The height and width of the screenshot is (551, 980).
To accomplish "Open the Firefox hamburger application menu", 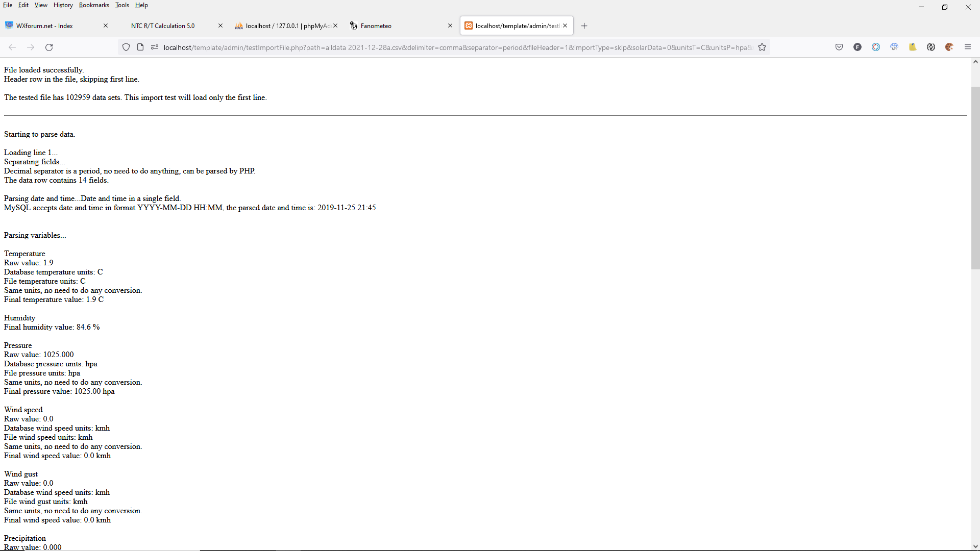I will (968, 47).
